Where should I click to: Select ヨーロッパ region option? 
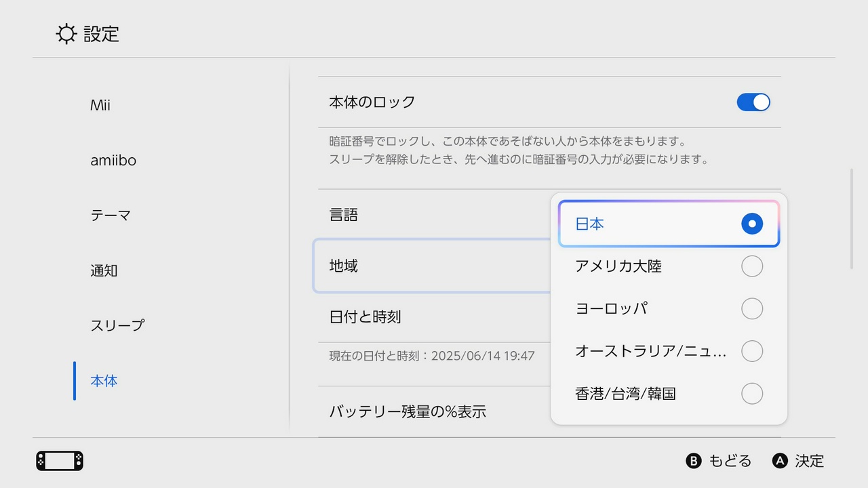pos(669,308)
